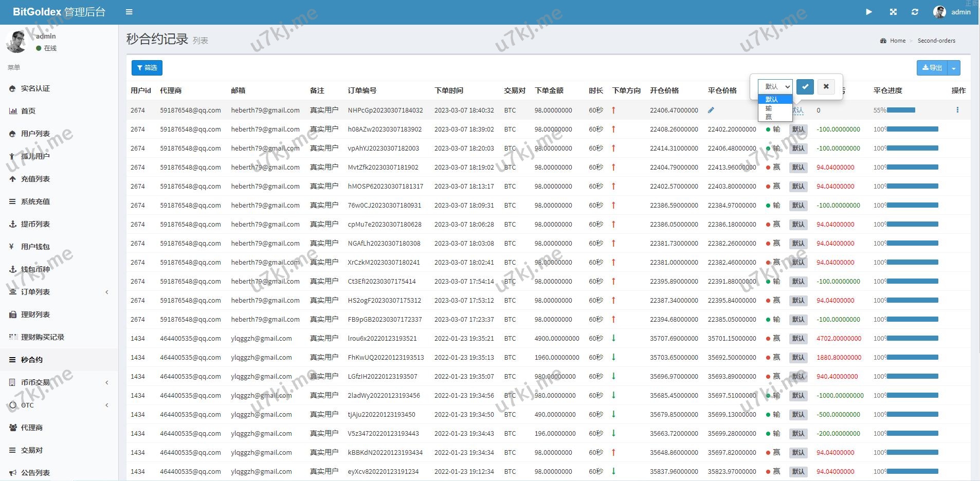Cancel the popup with the X button
The image size is (980, 481).
point(826,86)
